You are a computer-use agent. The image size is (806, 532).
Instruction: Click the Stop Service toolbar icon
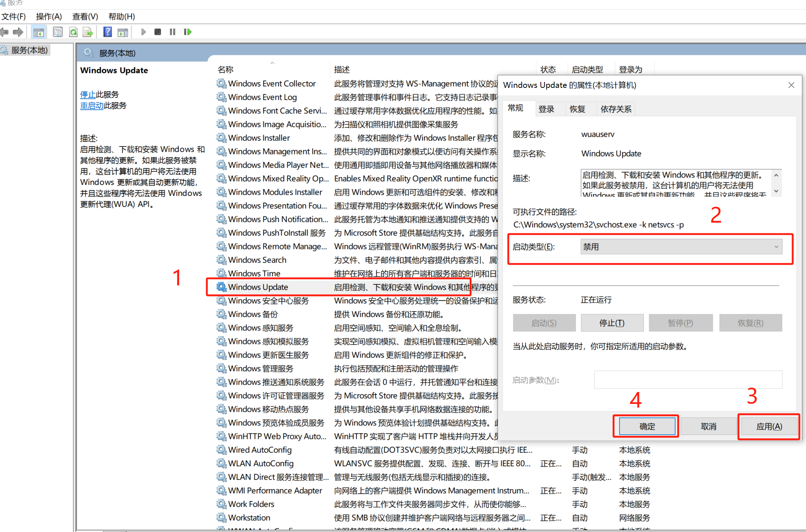click(x=157, y=32)
